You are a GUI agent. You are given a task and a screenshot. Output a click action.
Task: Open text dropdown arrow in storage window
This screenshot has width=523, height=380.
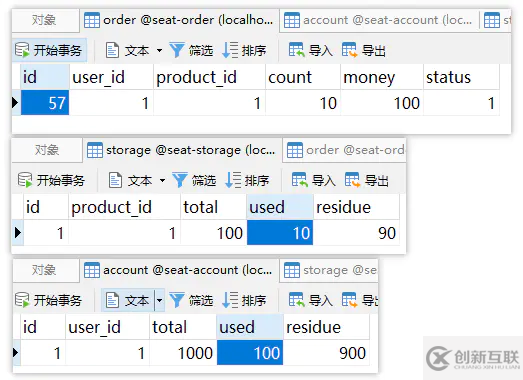pos(162,180)
